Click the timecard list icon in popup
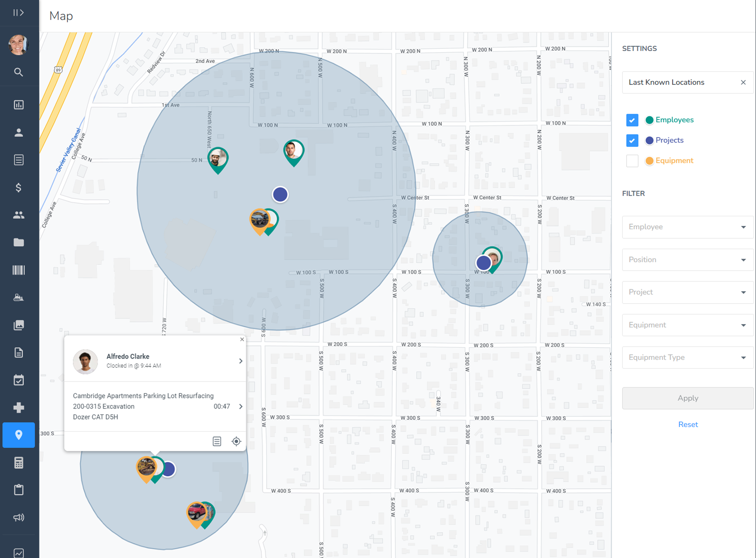The image size is (756, 558). point(217,441)
